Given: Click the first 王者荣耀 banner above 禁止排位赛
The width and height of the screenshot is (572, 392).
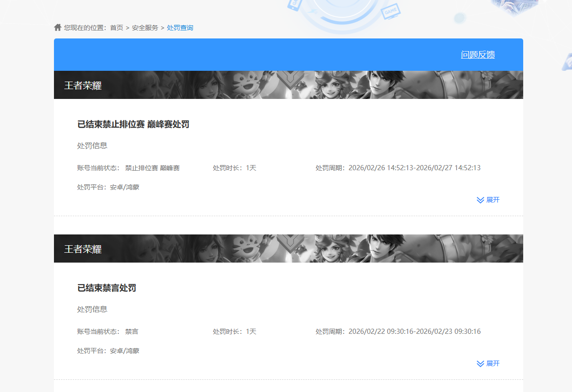Looking at the screenshot, I should 289,85.
